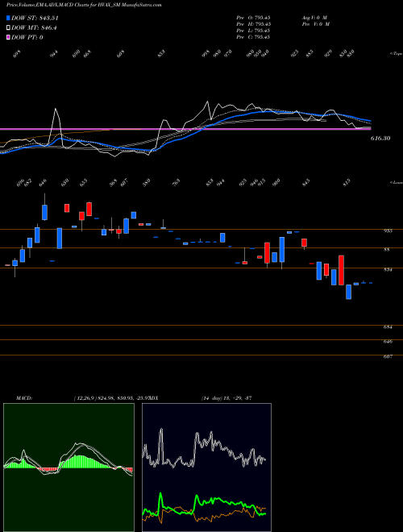Click the blue DOW ST legend swatch

pyautogui.click(x=9, y=18)
